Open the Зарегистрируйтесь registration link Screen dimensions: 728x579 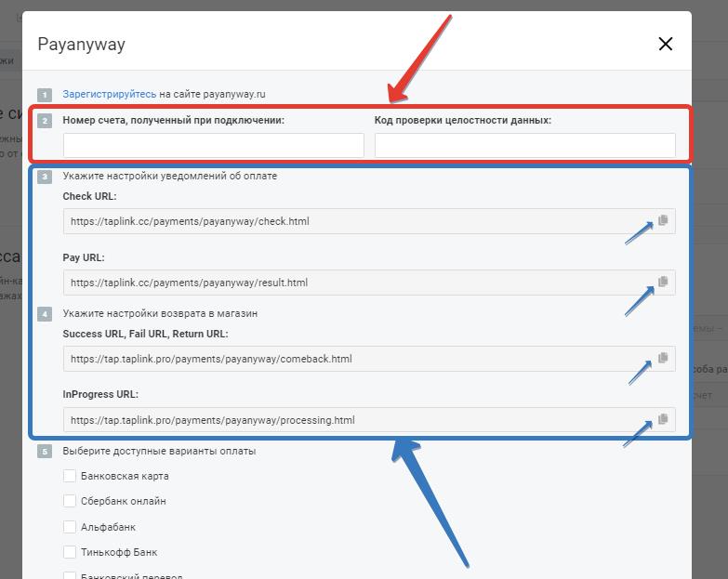[x=110, y=94]
